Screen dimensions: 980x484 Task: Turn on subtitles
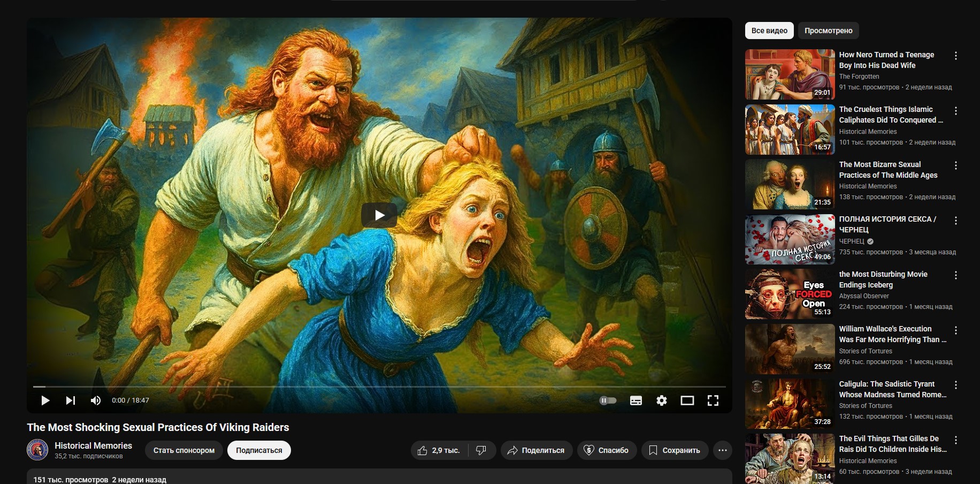(x=636, y=400)
